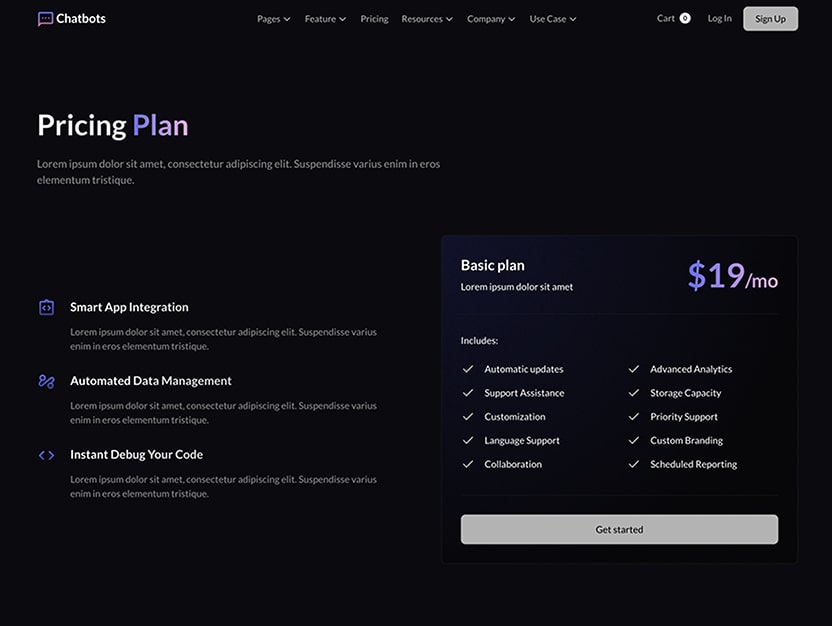This screenshot has width=832, height=626.
Task: Click the Sign Up button
Action: (x=770, y=18)
